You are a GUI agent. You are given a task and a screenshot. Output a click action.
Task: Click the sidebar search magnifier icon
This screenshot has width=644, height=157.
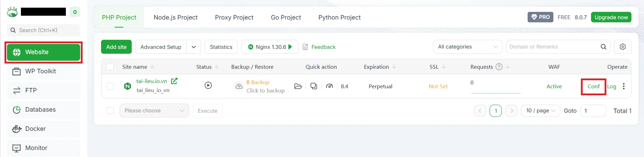13,30
